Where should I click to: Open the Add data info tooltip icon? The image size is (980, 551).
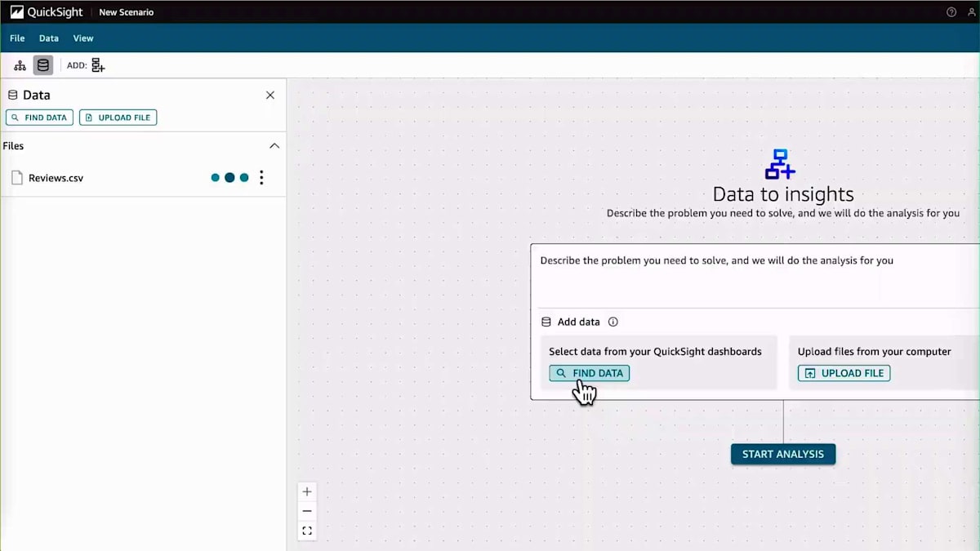click(613, 322)
